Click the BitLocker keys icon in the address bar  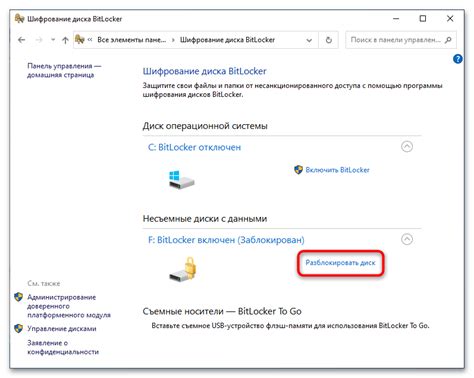tap(80, 40)
